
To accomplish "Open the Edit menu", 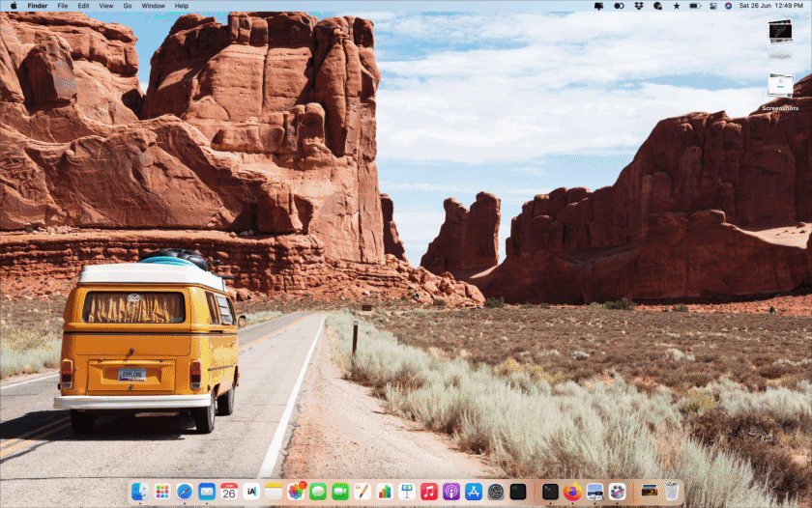I will (x=83, y=6).
